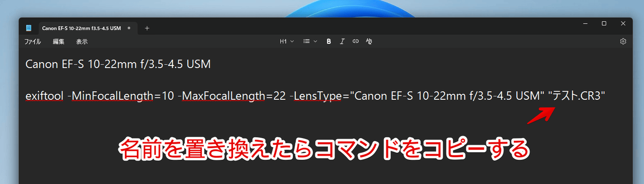
Task: Expand the H1 heading dropdown
Action: pos(287,41)
